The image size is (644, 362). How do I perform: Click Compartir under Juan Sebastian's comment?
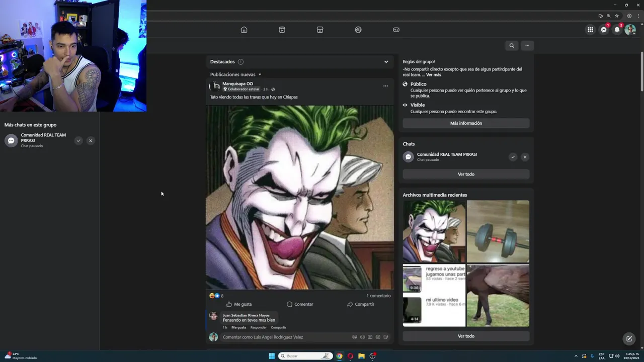click(279, 327)
